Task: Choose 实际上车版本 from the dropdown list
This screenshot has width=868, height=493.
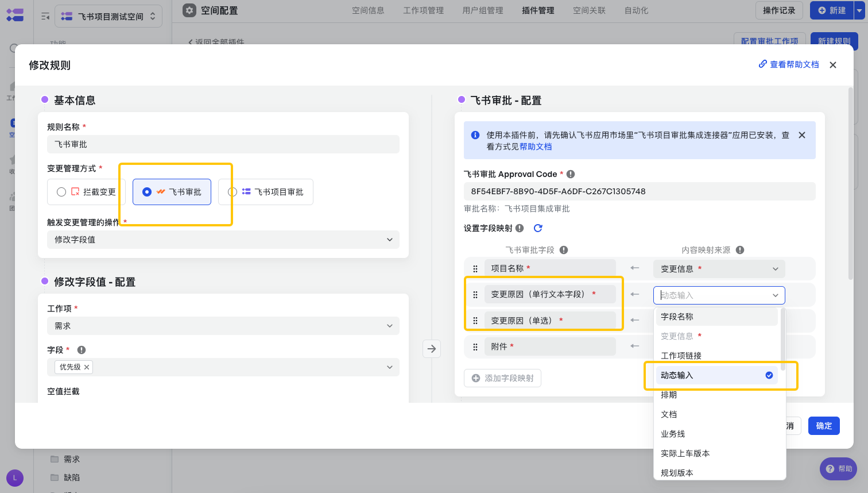Action: pyautogui.click(x=717, y=453)
